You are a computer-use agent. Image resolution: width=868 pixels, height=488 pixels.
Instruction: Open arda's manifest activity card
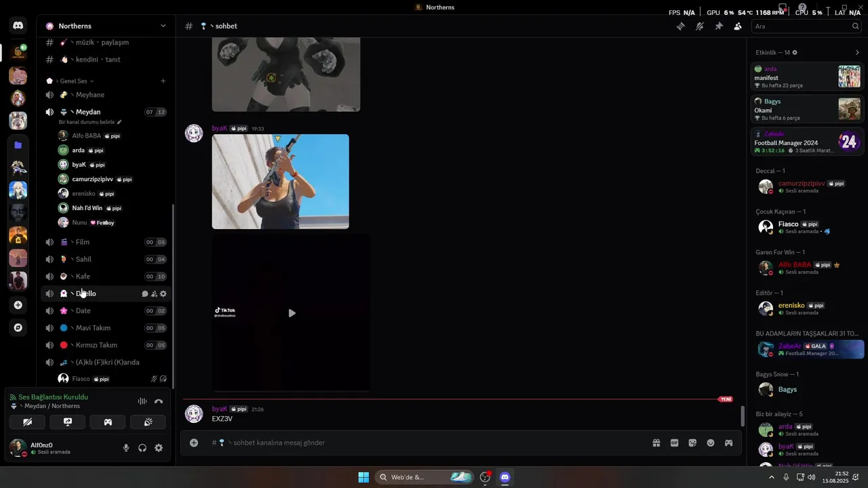[x=807, y=77]
